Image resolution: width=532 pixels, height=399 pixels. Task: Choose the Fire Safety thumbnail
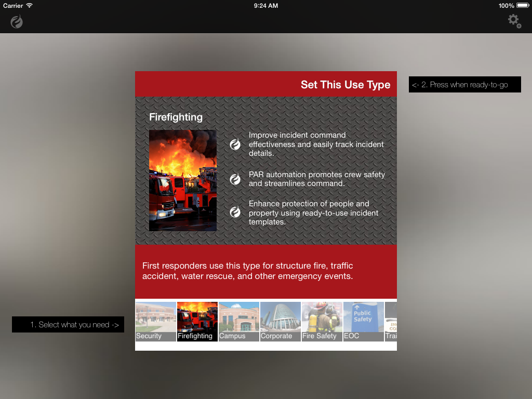coord(322,321)
